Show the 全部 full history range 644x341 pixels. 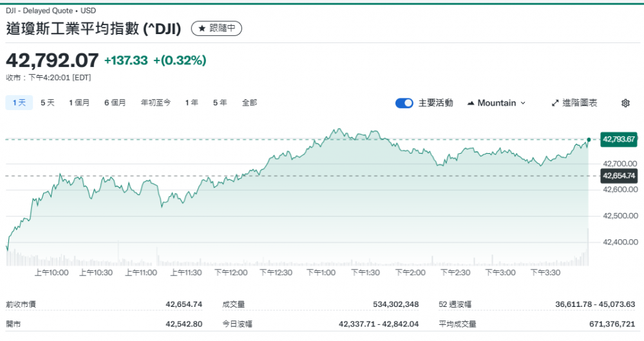[x=249, y=102]
